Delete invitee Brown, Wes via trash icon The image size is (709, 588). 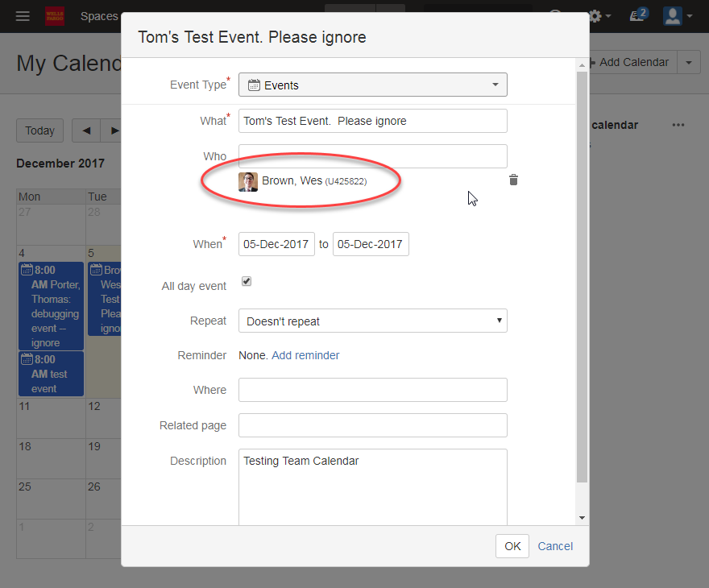pos(513,180)
